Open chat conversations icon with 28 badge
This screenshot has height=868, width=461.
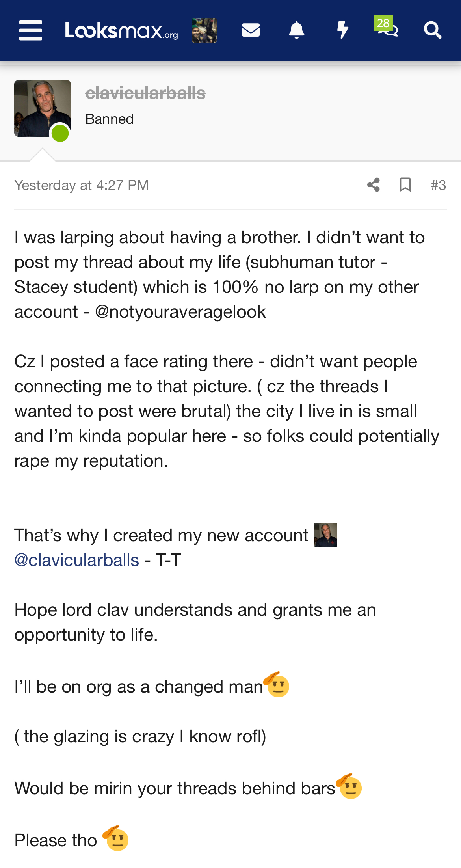(386, 27)
